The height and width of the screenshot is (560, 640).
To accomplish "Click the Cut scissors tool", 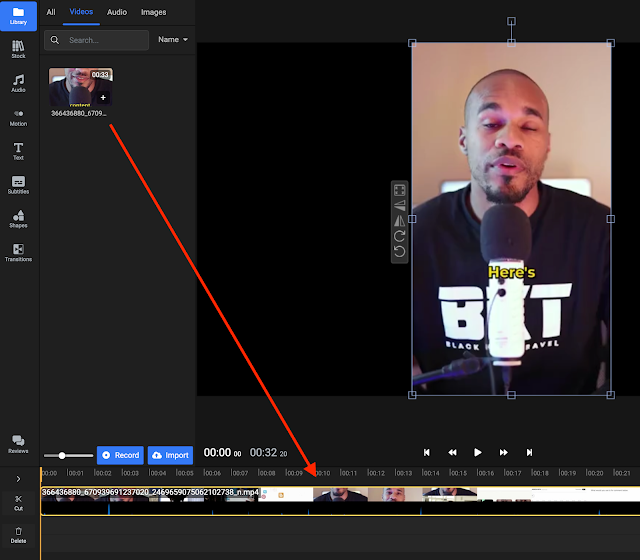I will coord(18,503).
